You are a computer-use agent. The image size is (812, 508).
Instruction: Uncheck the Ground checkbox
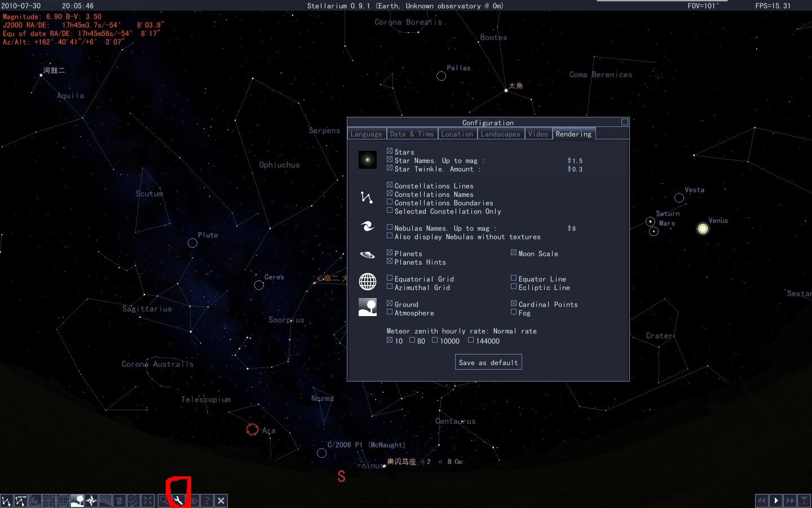[x=390, y=304]
